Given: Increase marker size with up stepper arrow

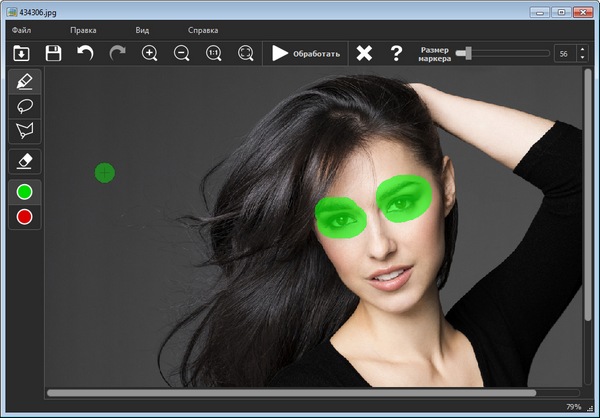Looking at the screenshot, I should tap(583, 48).
